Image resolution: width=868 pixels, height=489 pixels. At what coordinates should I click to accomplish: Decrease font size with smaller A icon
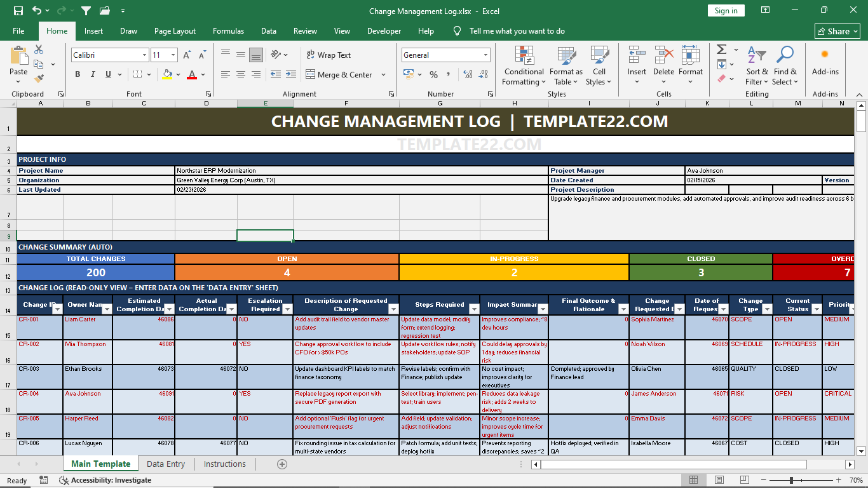point(202,55)
